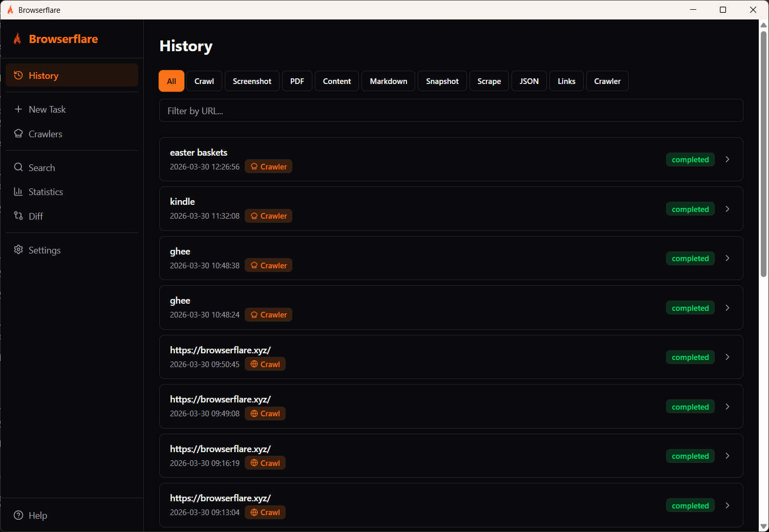Switch to Screenshot filter tab

point(252,81)
